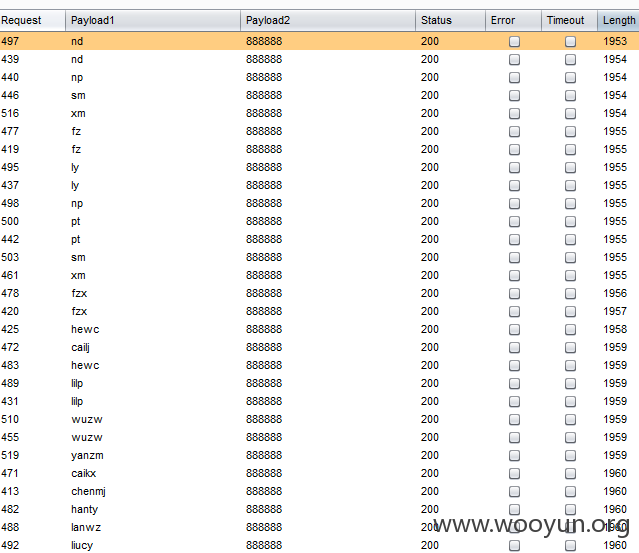
Task: Select length 1958 in request 425 row
Action: [x=615, y=329]
